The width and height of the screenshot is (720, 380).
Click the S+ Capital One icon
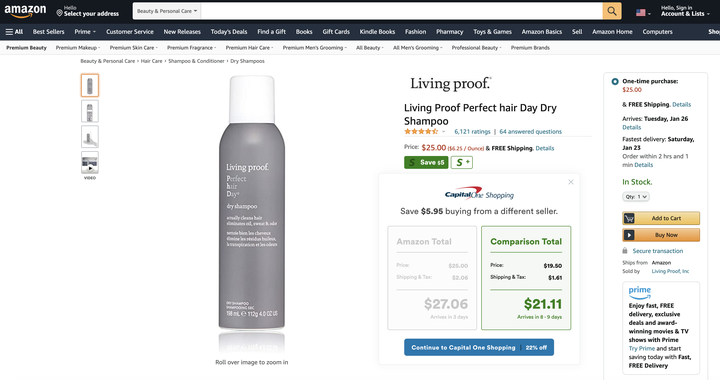461,162
